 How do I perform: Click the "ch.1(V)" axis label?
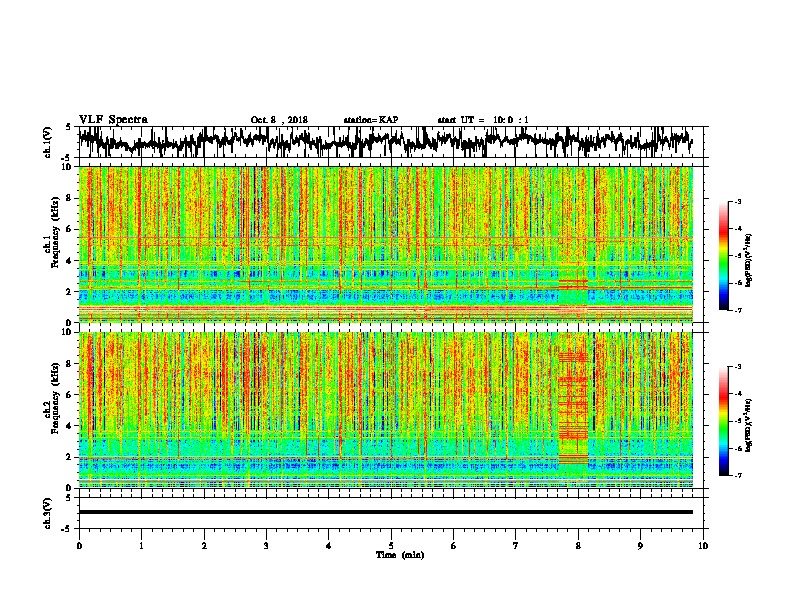coord(48,141)
